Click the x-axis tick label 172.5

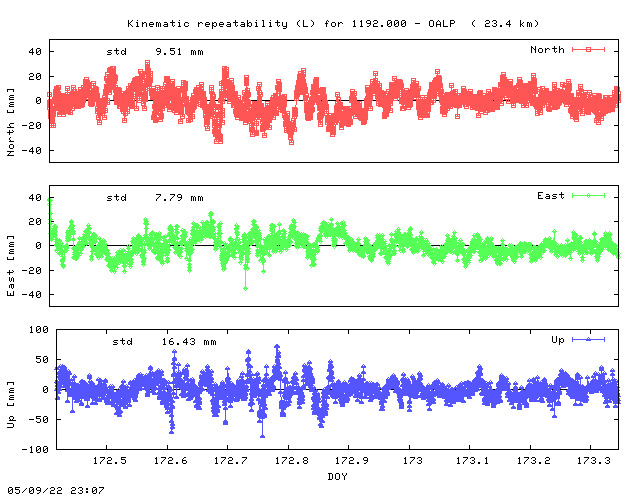[109, 460]
